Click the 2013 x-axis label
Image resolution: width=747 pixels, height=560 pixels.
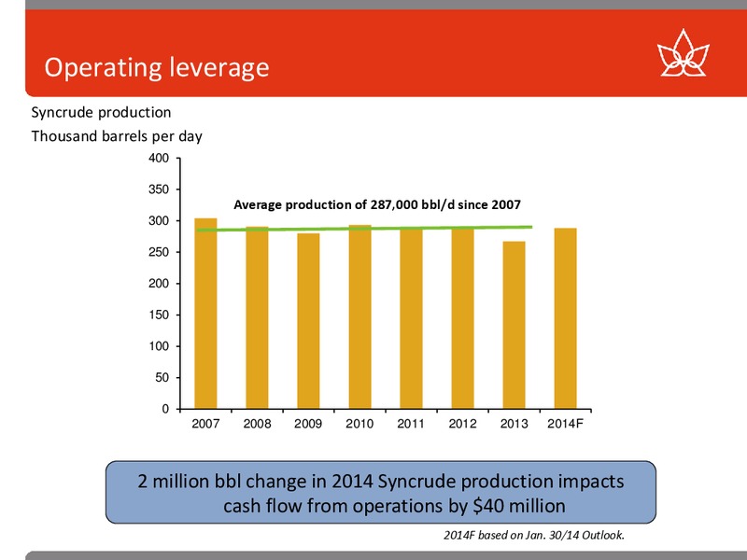pyautogui.click(x=514, y=424)
